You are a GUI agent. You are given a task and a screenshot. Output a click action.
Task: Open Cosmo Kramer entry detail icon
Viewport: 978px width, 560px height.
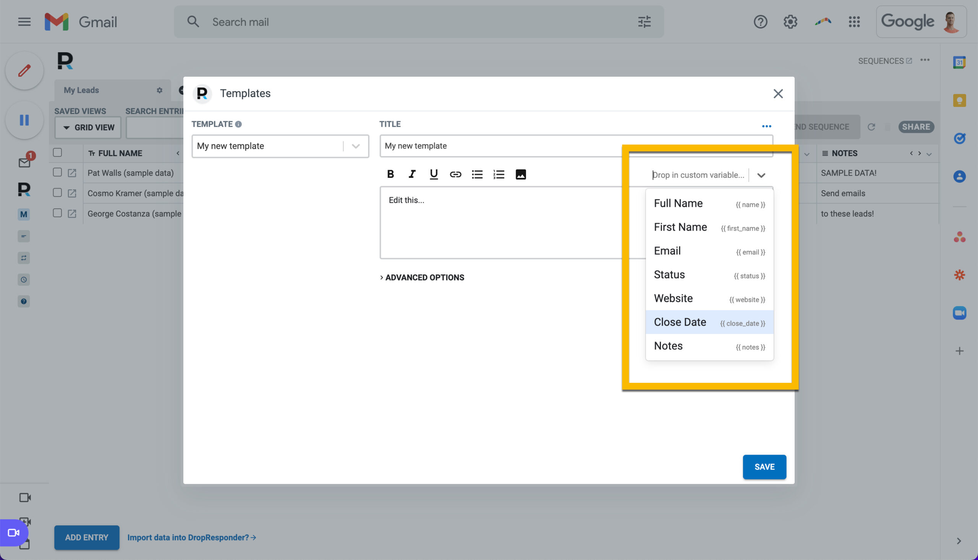pyautogui.click(x=72, y=193)
